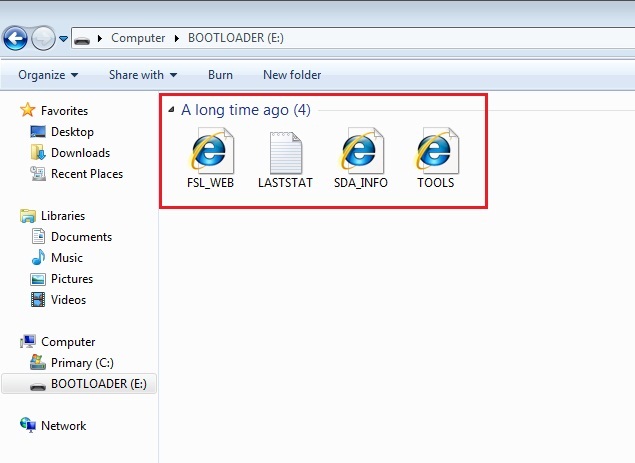Open the recent locations dropdown arrow
This screenshot has width=635, height=463.
click(x=63, y=38)
